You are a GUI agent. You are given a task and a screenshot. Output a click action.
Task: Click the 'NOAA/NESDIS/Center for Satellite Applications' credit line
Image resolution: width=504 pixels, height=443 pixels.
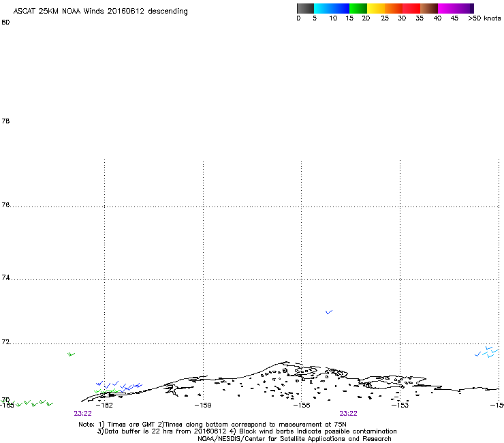[x=294, y=439]
